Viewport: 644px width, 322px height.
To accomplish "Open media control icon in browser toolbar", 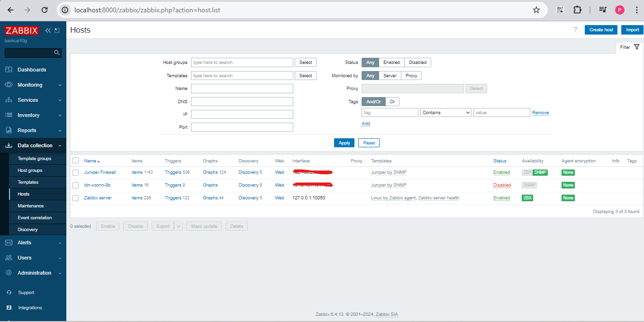I will pos(603,10).
